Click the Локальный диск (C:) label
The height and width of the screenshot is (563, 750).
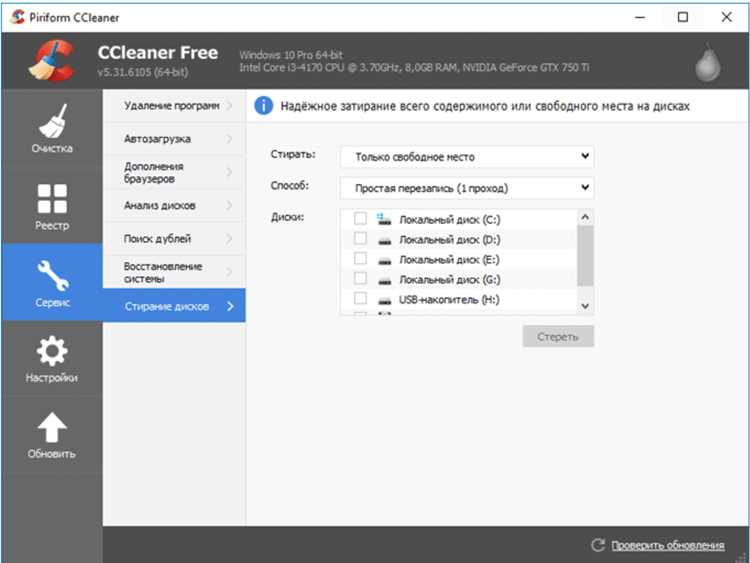[450, 220]
